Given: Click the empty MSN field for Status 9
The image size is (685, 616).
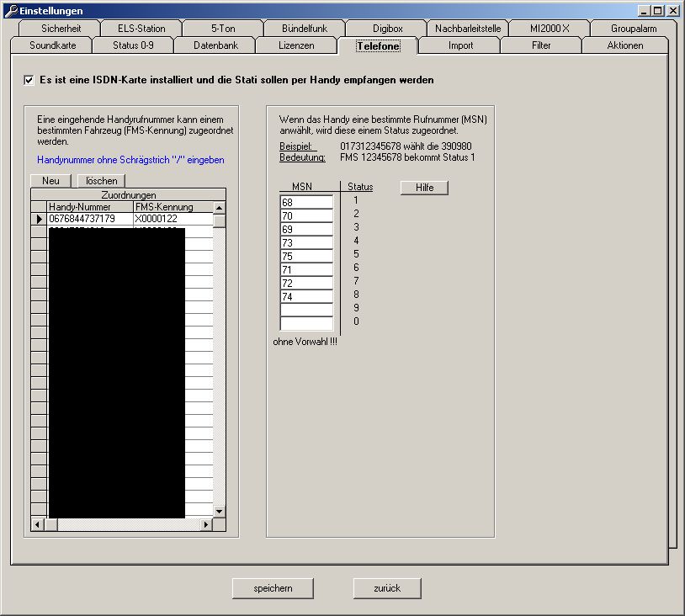Looking at the screenshot, I should pos(306,310).
